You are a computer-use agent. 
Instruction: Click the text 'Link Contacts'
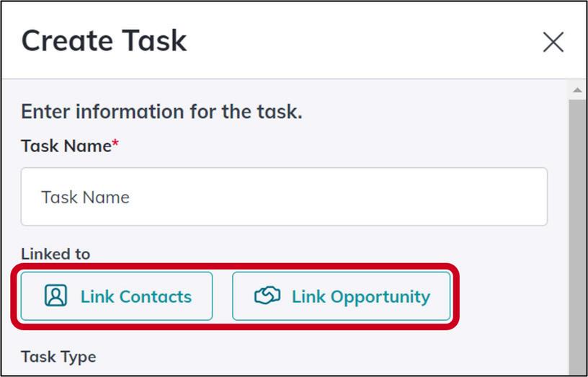pos(136,296)
